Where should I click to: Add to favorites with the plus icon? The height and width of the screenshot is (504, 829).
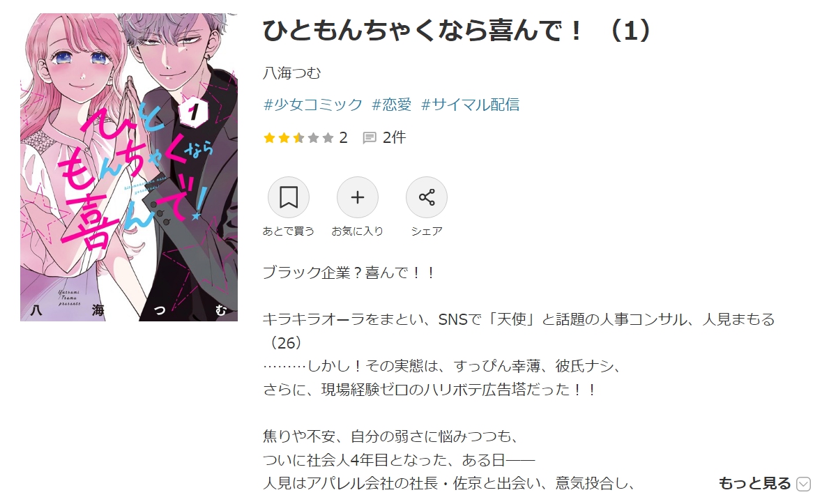(358, 197)
